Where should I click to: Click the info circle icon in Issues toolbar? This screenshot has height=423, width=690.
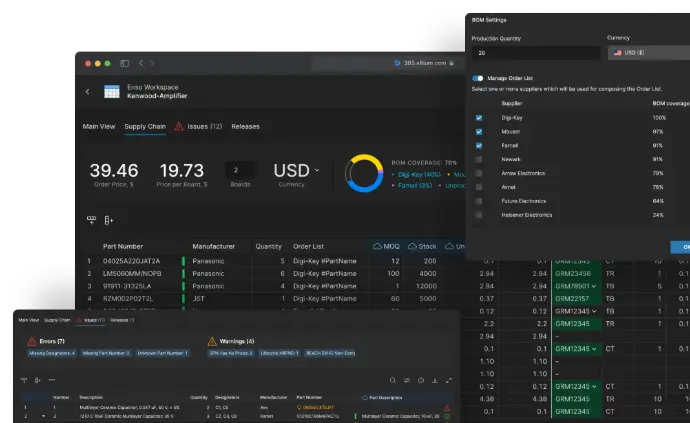[x=421, y=380]
